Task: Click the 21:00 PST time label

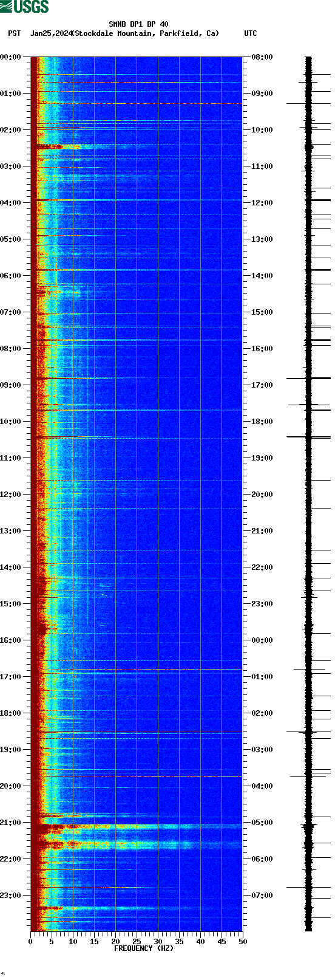Action: point(11,823)
